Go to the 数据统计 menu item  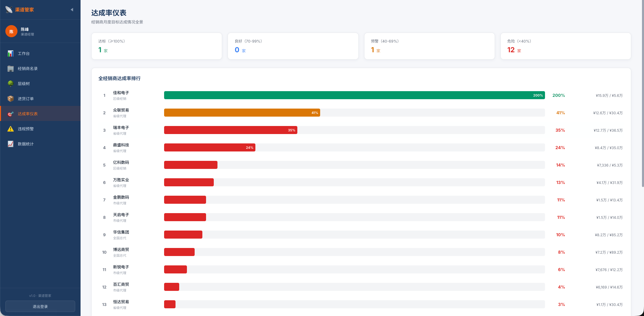(x=40, y=144)
